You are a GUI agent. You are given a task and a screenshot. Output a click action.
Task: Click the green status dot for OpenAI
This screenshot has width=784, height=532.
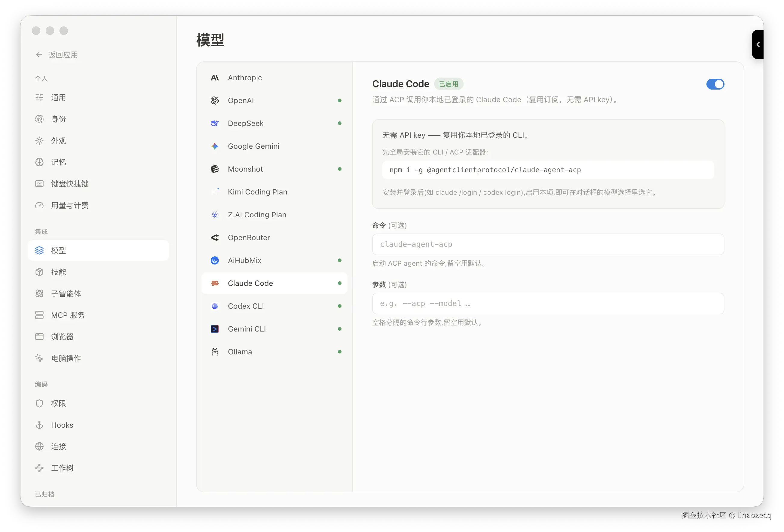pyautogui.click(x=339, y=100)
